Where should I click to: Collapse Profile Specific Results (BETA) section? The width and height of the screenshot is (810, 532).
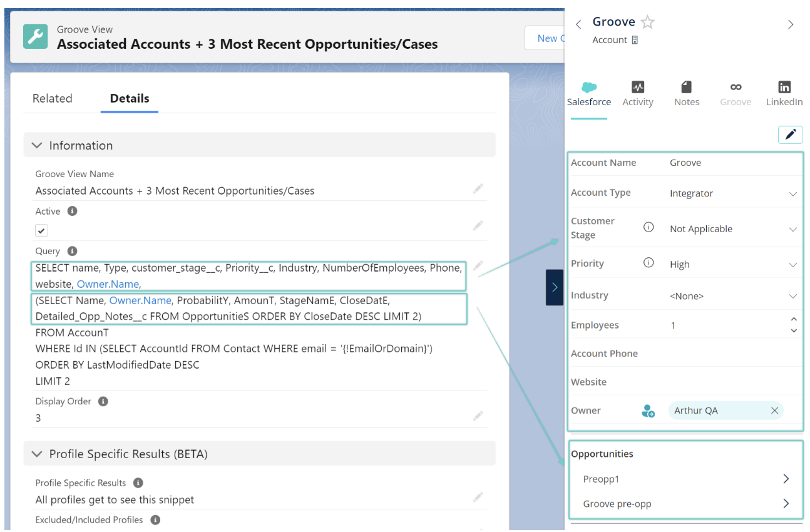38,454
